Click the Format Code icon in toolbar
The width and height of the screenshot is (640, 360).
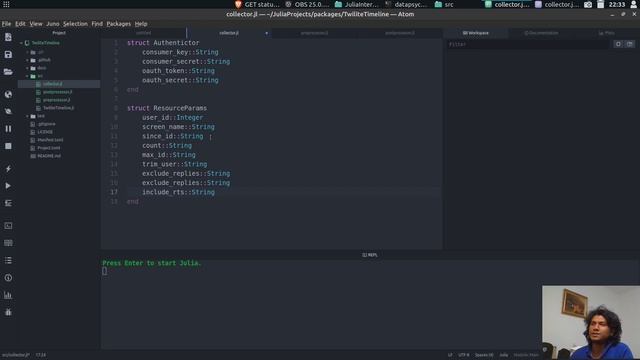8,203
